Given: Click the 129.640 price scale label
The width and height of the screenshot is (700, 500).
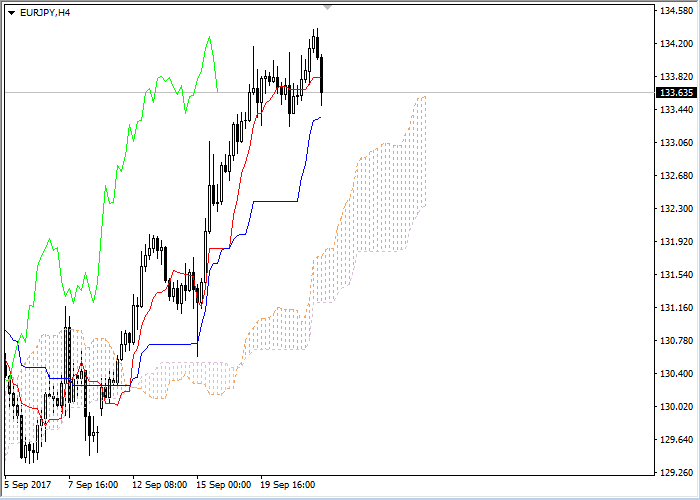Looking at the screenshot, I should 676,440.
